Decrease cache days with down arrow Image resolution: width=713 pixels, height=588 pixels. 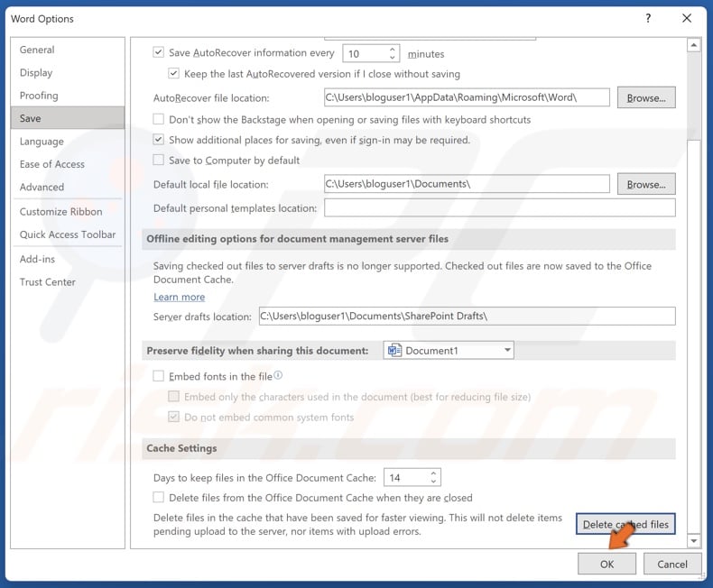pos(434,482)
